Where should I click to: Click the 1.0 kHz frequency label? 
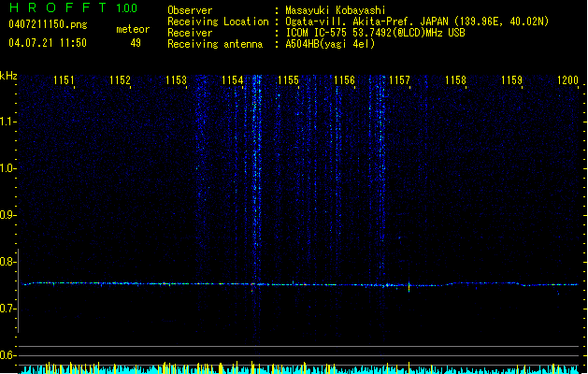pyautogui.click(x=7, y=168)
